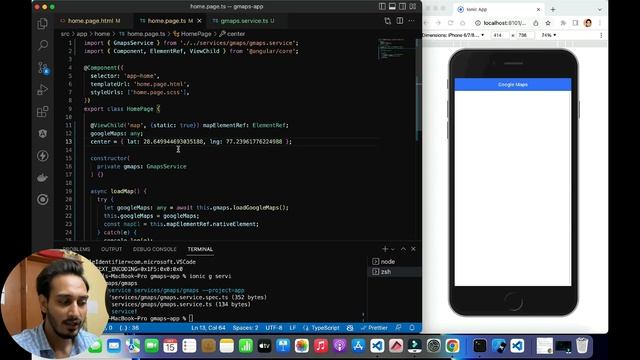
Task: Open the PROBLEMS panel tab
Action: (77, 249)
